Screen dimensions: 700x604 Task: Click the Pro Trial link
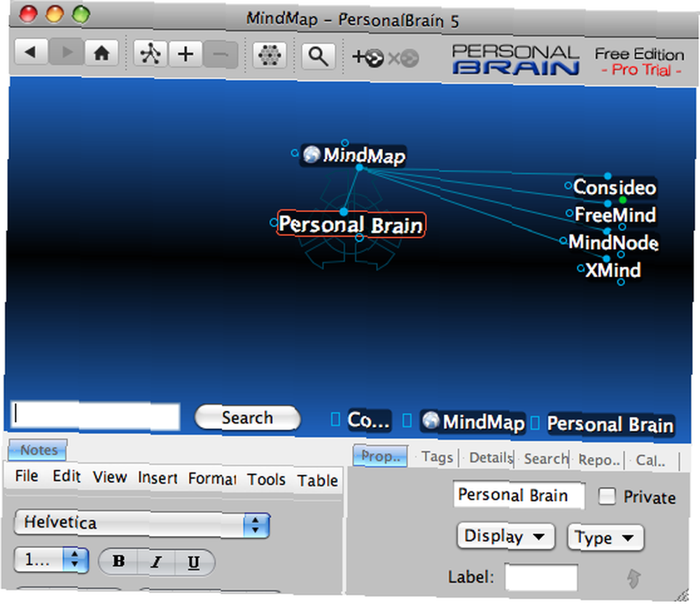click(x=641, y=70)
